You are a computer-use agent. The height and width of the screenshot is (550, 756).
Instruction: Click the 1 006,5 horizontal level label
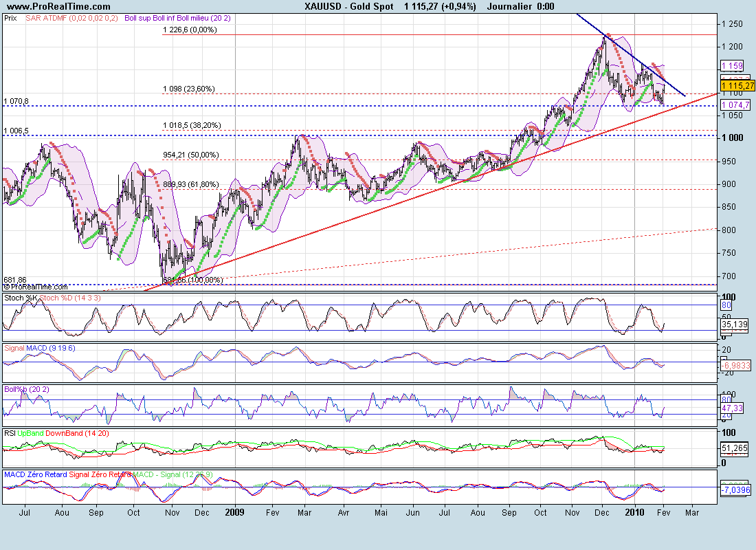tap(16, 131)
